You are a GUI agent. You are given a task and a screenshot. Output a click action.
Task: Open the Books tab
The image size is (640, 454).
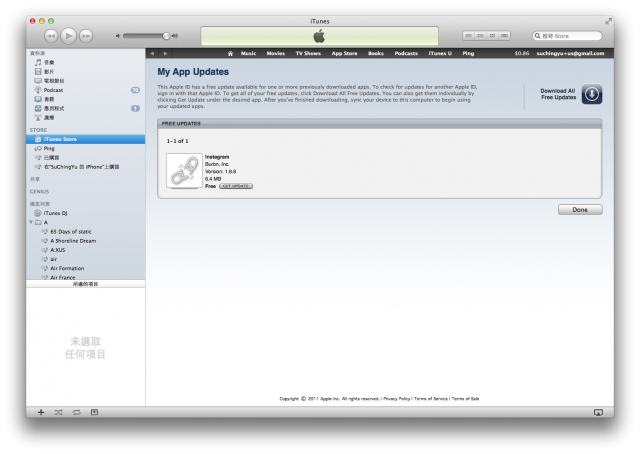pos(376,53)
